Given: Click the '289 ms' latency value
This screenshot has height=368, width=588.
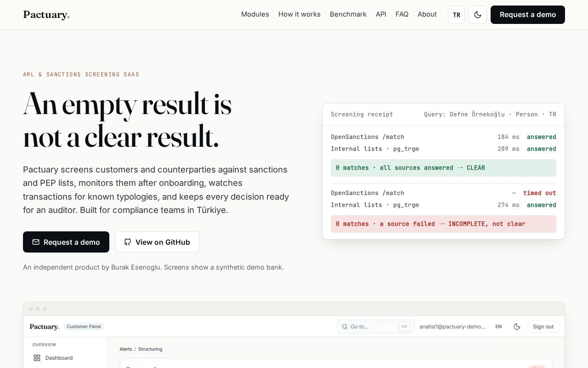Looking at the screenshot, I should pos(509,149).
